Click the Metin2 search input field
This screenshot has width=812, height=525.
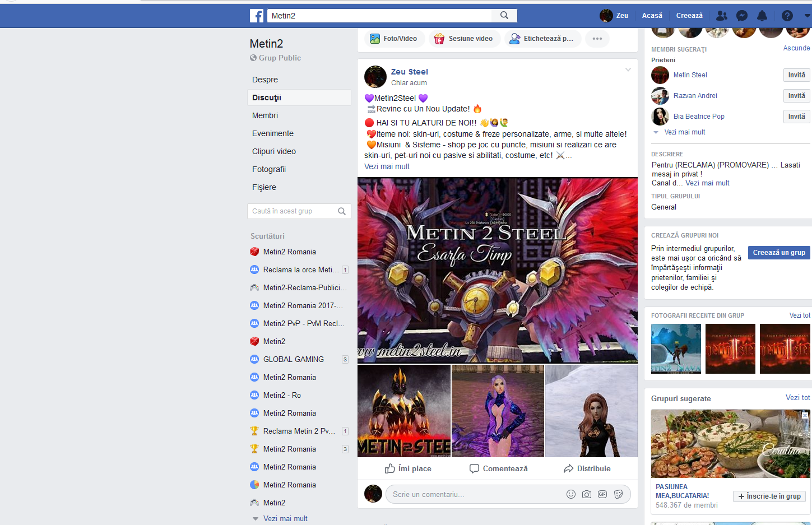click(379, 16)
